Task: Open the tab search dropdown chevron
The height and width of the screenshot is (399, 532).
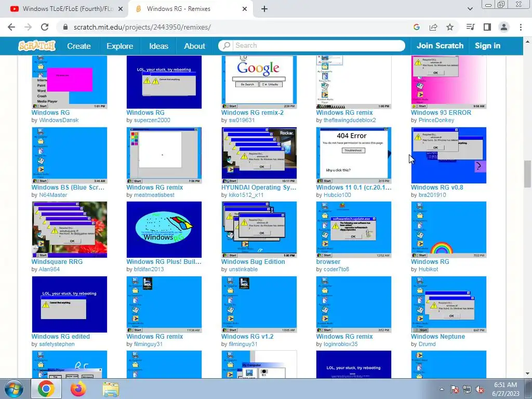Action: pyautogui.click(x=470, y=9)
